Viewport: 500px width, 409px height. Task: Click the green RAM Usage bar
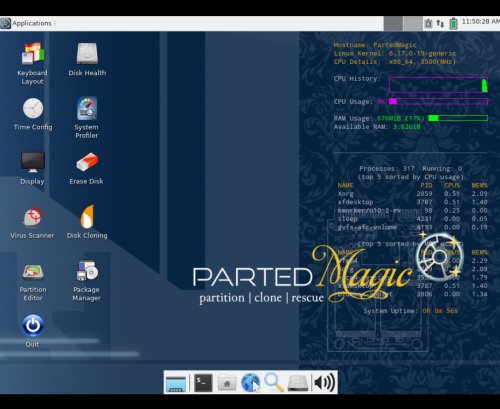(x=458, y=118)
